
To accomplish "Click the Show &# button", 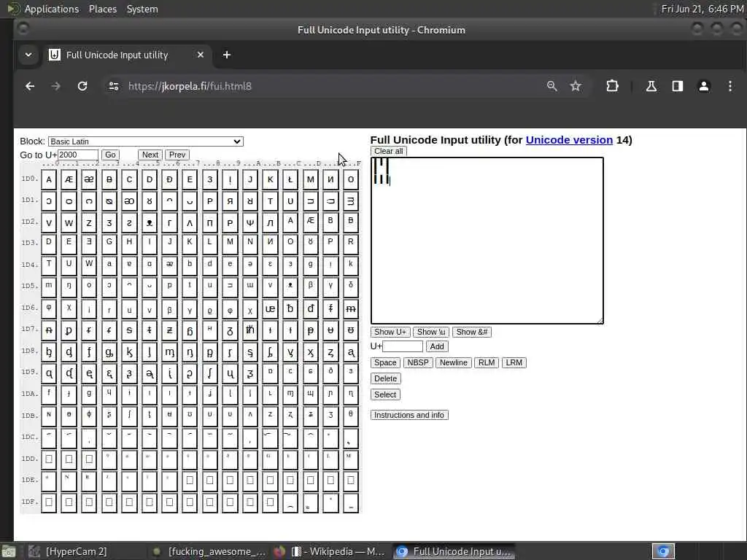I will coord(472,332).
